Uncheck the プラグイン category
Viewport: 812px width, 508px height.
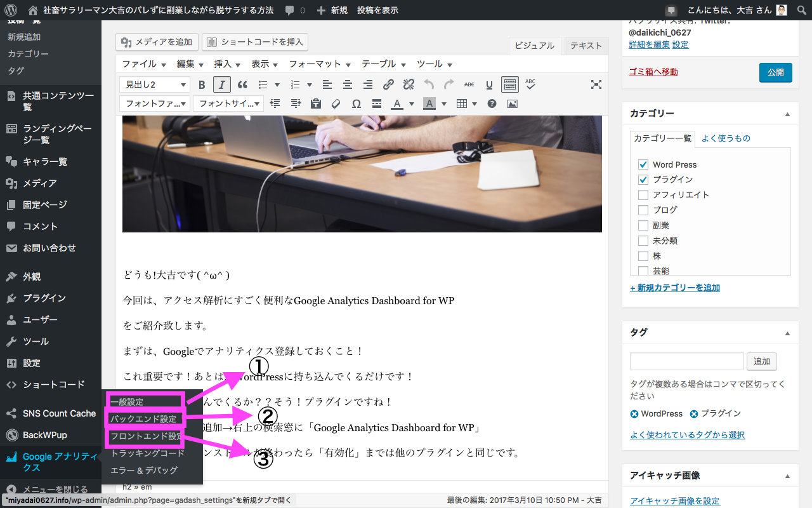(643, 180)
